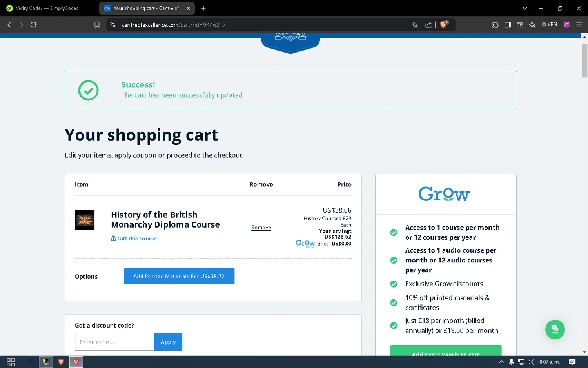Expand the tab search chevron
The width and height of the screenshot is (588, 368).
coord(525,8)
